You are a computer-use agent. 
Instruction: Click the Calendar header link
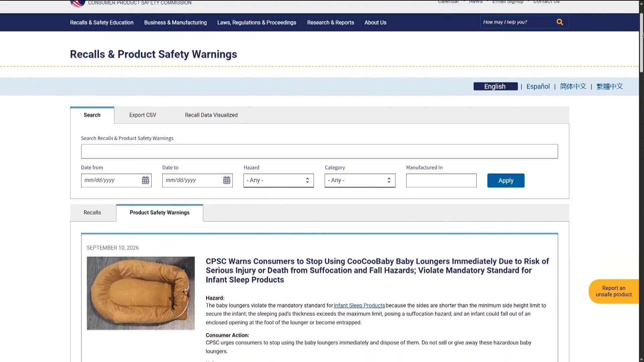coord(448,2)
